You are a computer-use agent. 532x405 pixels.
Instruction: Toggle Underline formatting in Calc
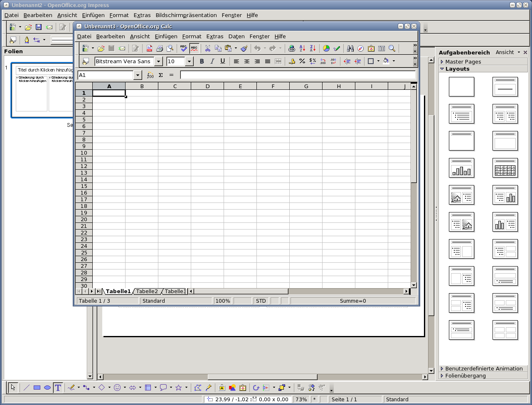[x=223, y=61]
